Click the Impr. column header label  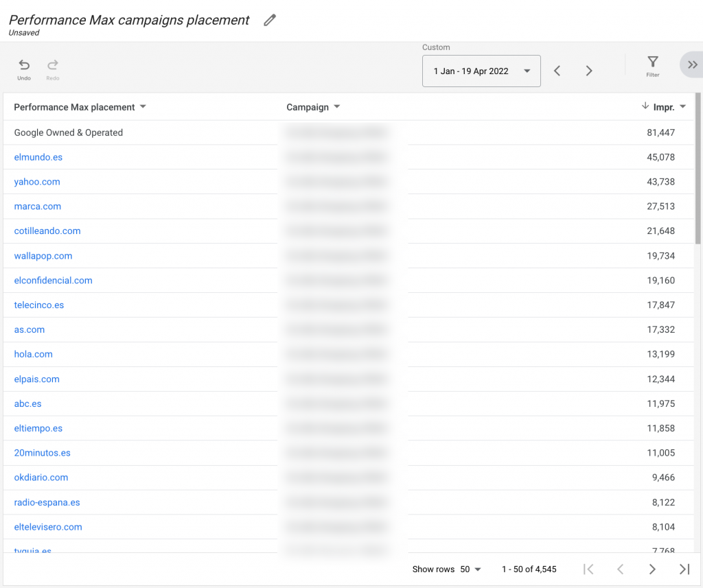(x=664, y=107)
